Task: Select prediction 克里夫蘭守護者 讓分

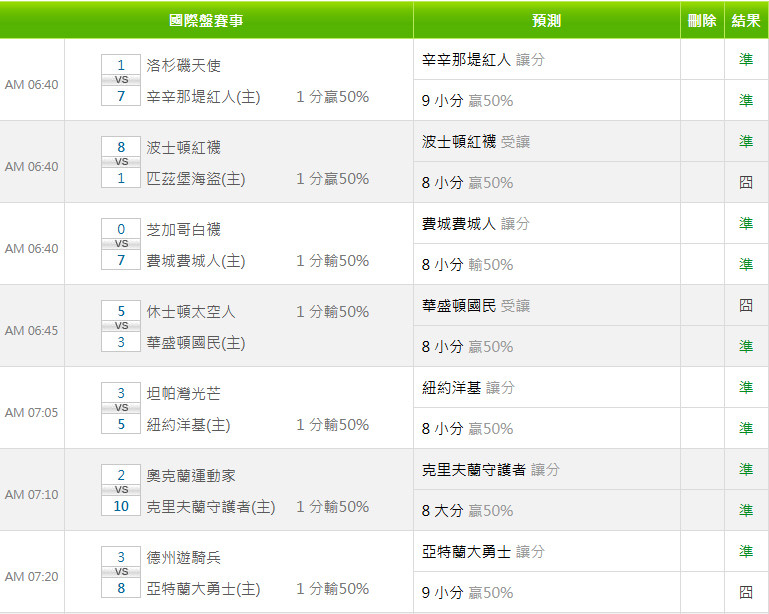Action: [x=490, y=469]
